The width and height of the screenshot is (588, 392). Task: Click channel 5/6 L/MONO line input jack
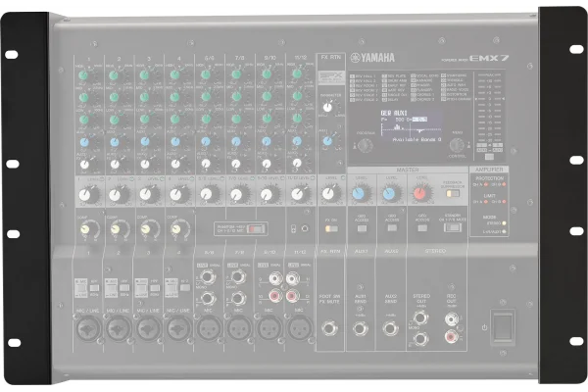tap(207, 277)
